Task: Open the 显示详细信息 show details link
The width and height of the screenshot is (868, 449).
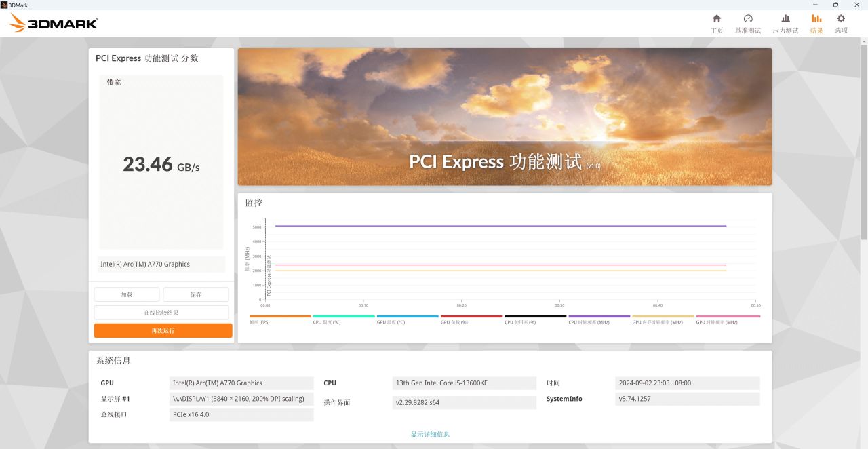Action: coord(430,434)
